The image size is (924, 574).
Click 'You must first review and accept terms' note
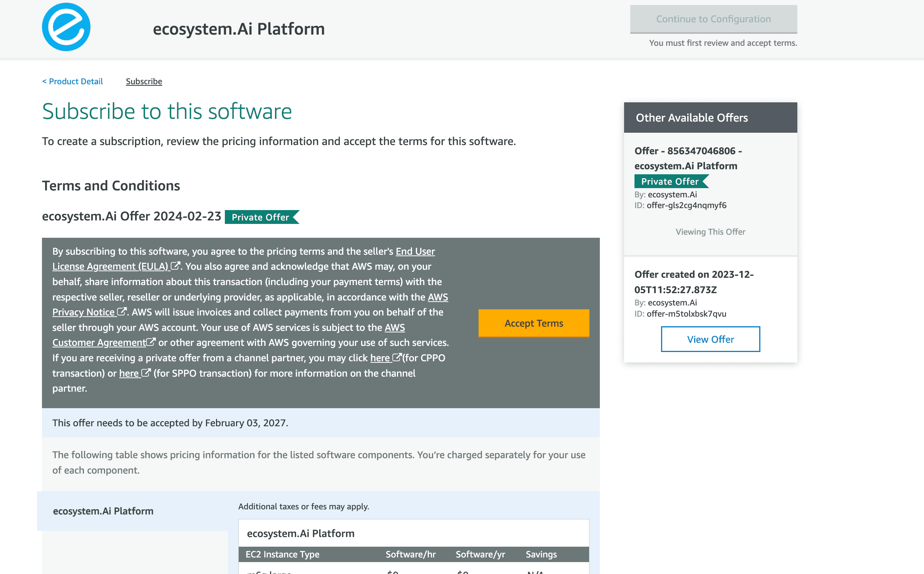[x=723, y=43]
